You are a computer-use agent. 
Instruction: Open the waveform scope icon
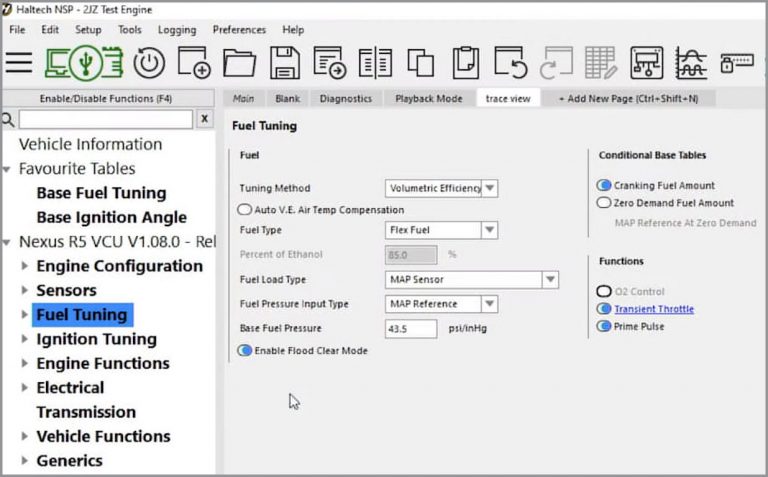click(691, 62)
